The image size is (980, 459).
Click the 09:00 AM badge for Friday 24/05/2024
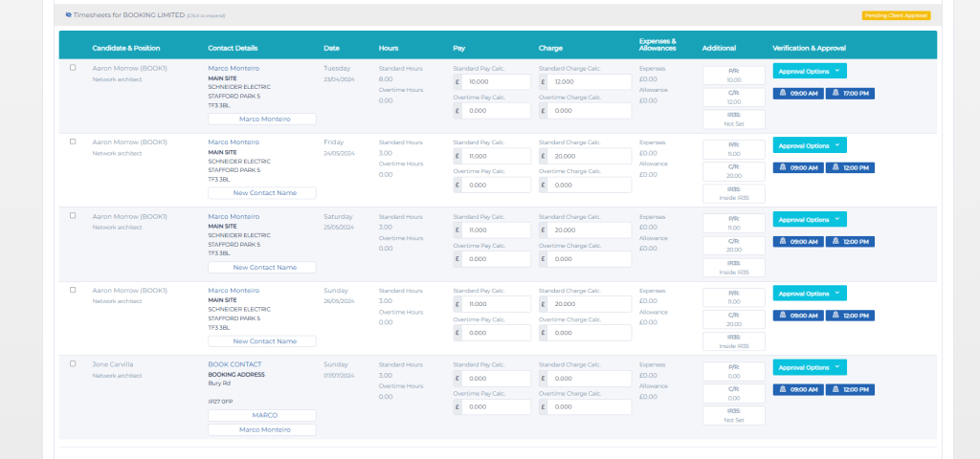coord(798,168)
